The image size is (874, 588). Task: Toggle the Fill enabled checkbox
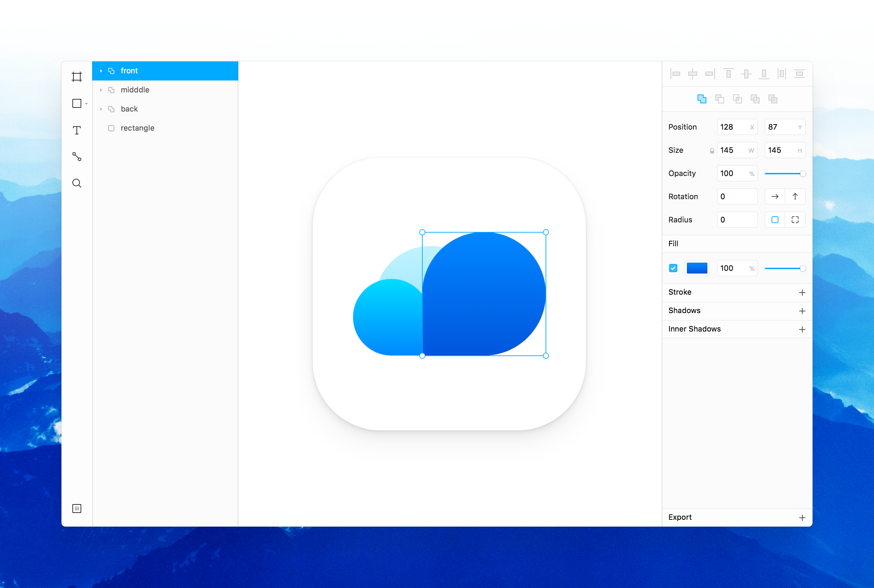coord(673,268)
